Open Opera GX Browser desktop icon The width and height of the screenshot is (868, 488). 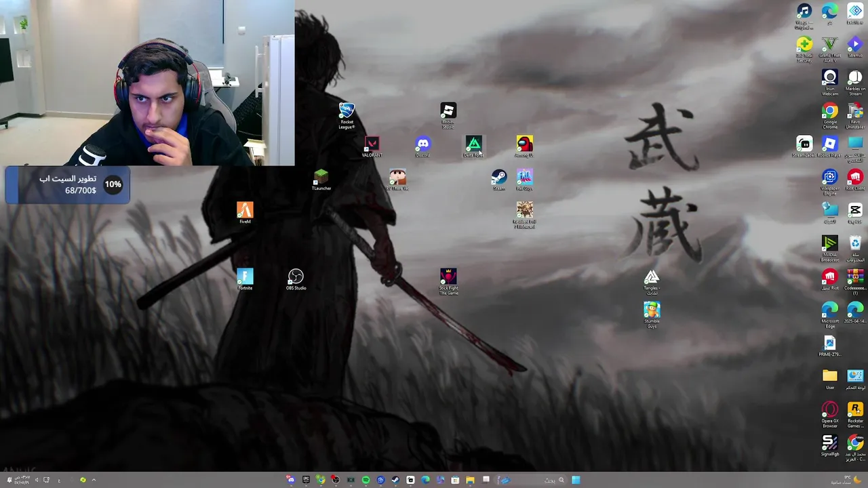830,415
